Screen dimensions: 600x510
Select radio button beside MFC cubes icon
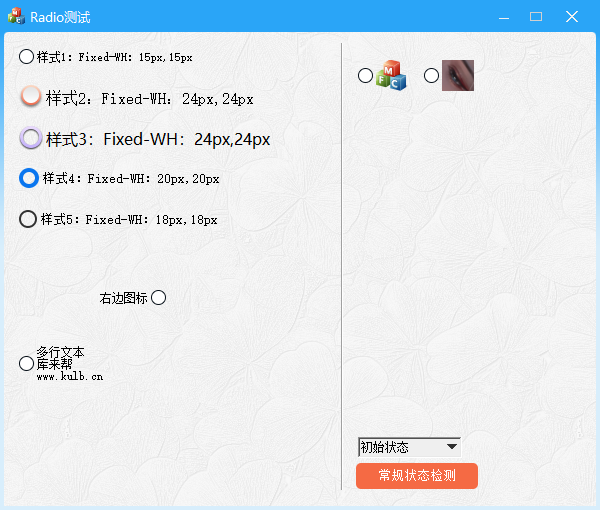365,75
